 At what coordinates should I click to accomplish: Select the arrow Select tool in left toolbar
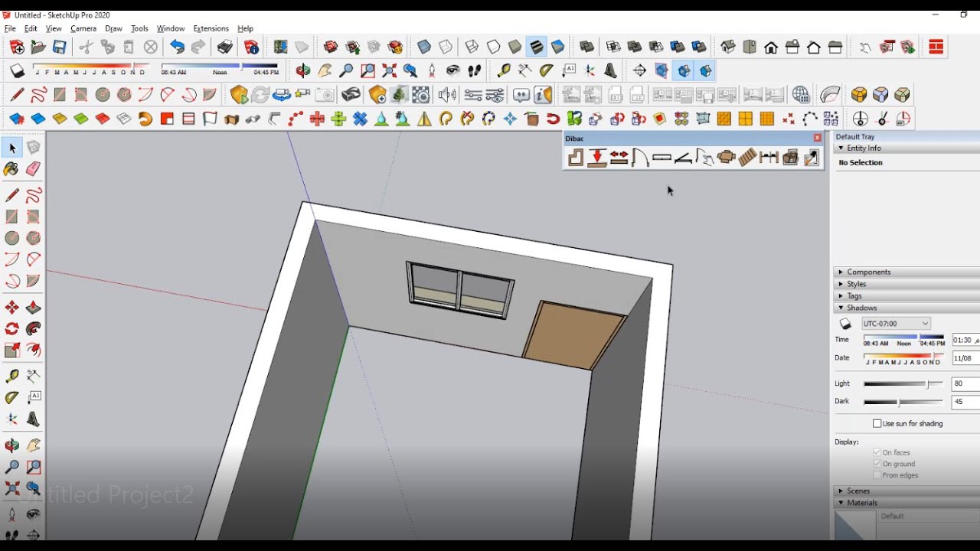12,148
